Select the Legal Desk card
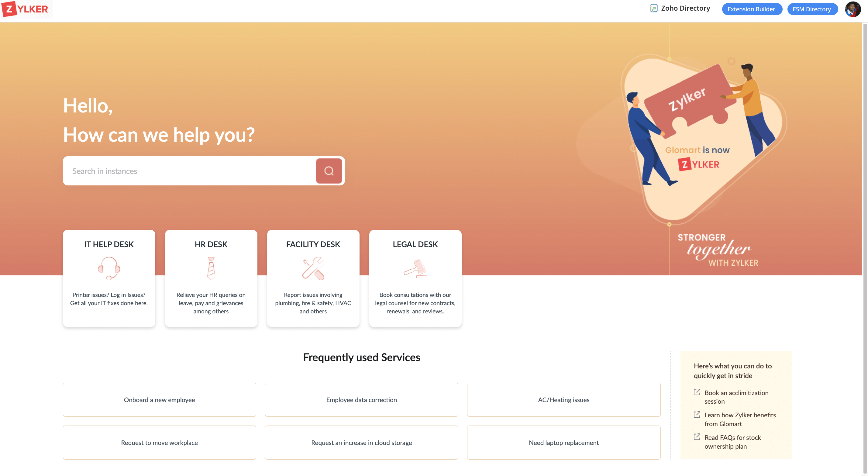The height and width of the screenshot is (476, 868). coord(415,278)
